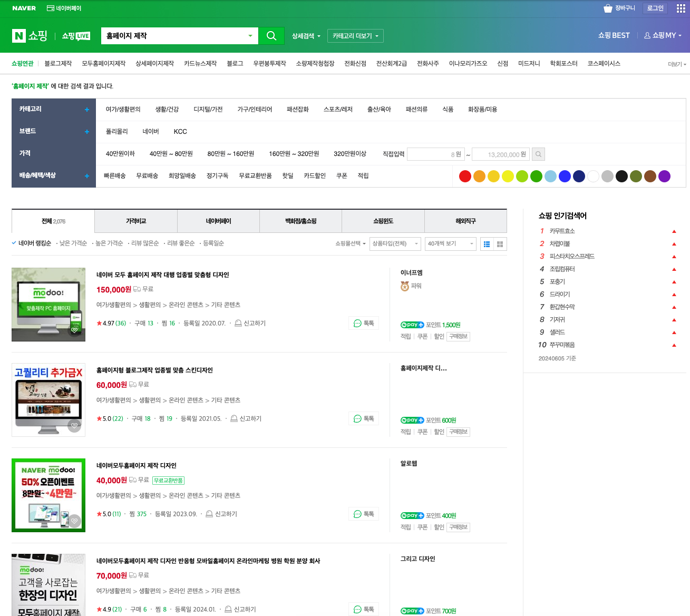The height and width of the screenshot is (616, 690).
Task: Sort results by 리뷰 많은순
Action: coord(144,243)
